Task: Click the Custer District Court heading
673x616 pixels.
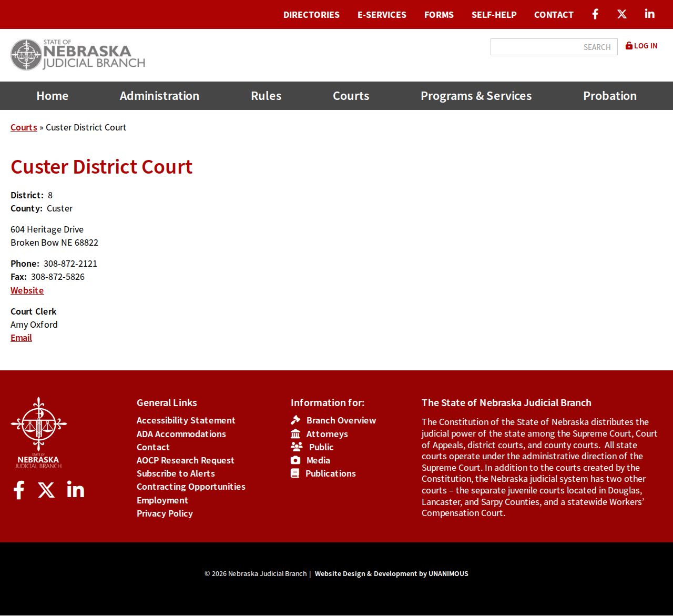Action: (101, 167)
